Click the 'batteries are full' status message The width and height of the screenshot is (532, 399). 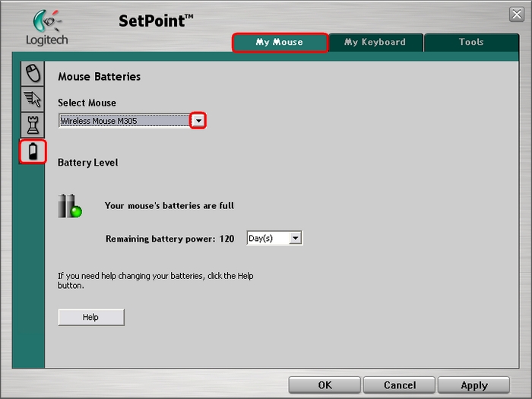169,206
